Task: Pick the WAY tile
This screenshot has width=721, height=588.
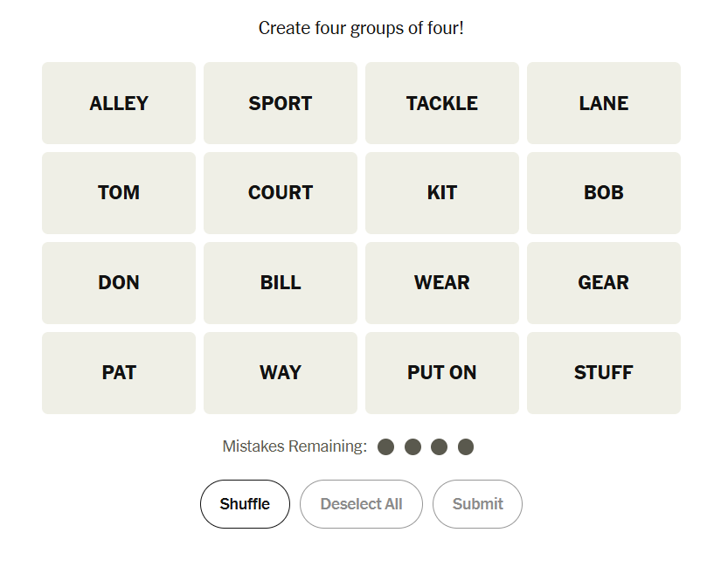Action: click(x=281, y=373)
